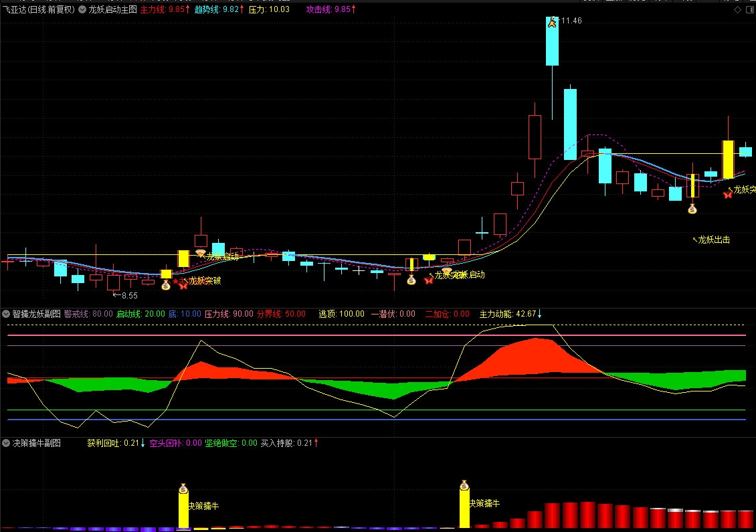Expand the 决策擒牛副图 indicator dropdown arrow
This screenshot has width=756, height=532.
click(6, 443)
